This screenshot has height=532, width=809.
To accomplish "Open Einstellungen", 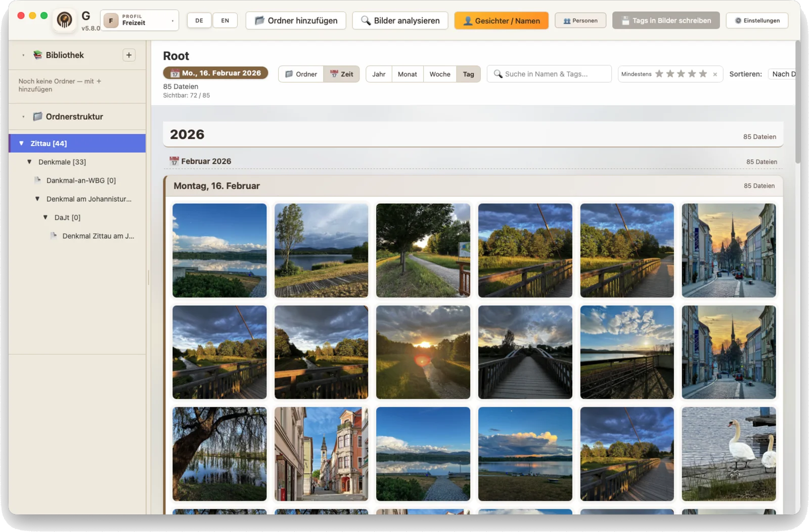I will click(x=757, y=21).
